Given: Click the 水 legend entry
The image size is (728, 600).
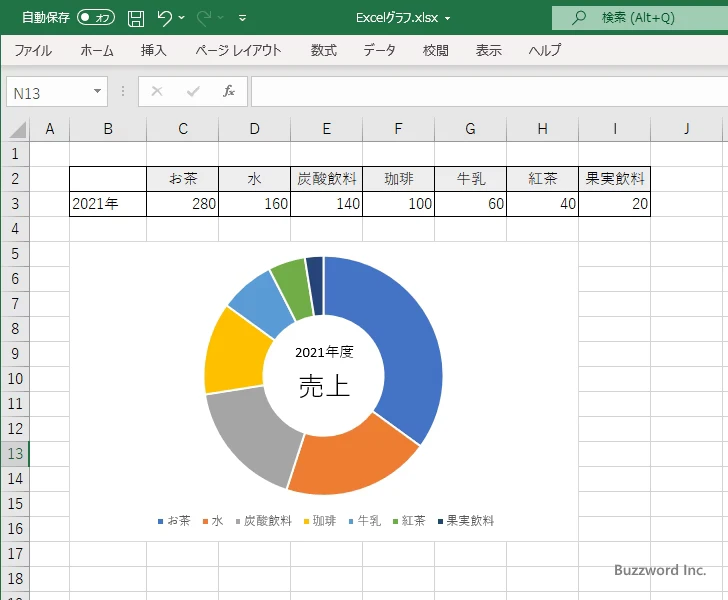Looking at the screenshot, I should click(213, 521).
